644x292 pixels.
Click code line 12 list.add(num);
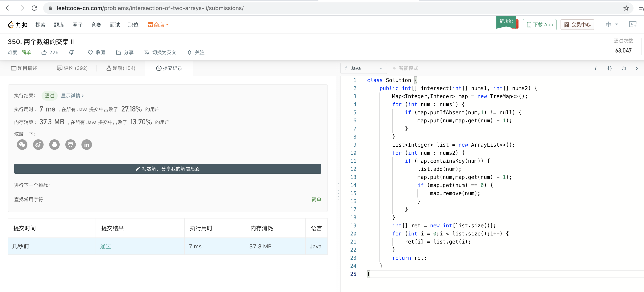(439, 169)
